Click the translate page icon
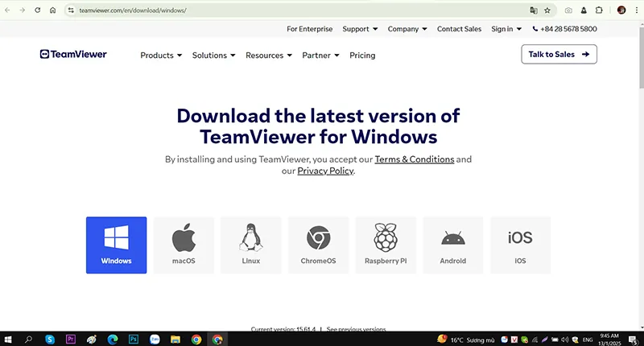This screenshot has height=346, width=644. coord(534,10)
